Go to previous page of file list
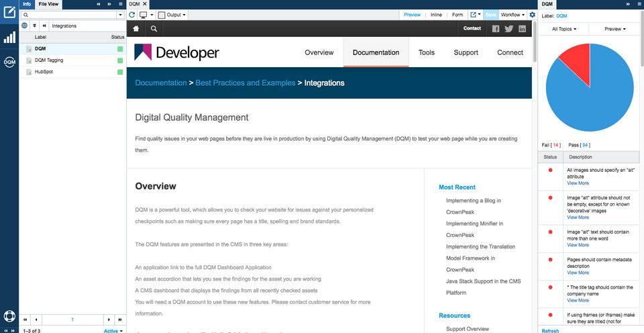 click(x=36, y=320)
